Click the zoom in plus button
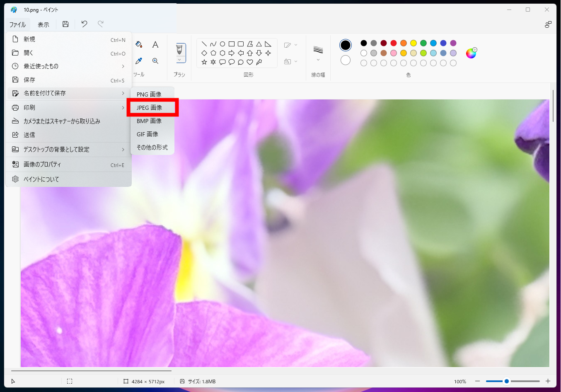 coord(548,381)
